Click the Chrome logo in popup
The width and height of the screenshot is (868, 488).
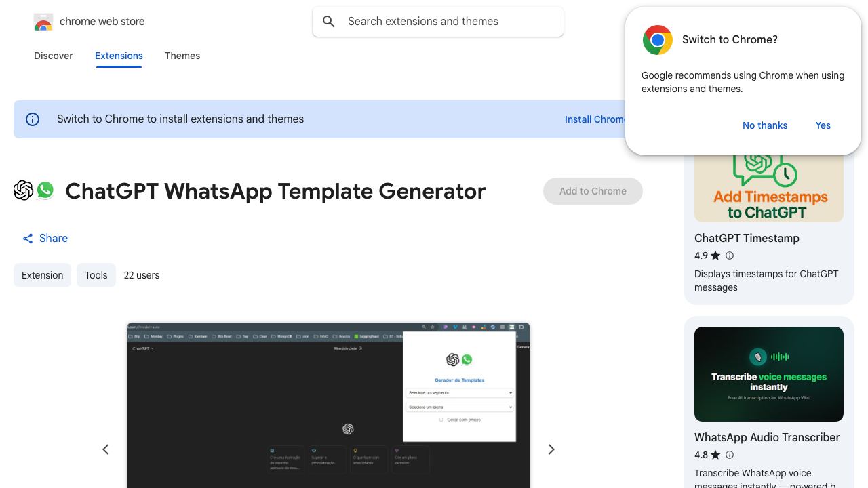(x=657, y=40)
